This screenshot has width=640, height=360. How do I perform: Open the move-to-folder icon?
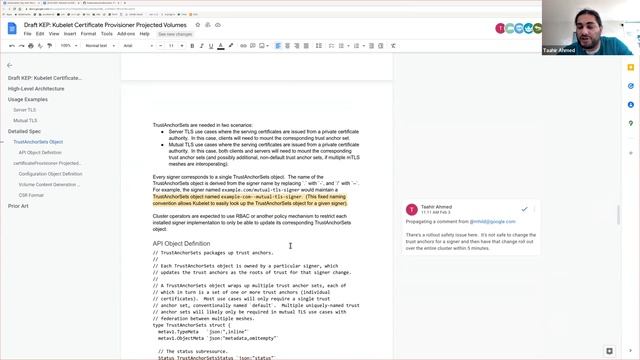(208, 25)
